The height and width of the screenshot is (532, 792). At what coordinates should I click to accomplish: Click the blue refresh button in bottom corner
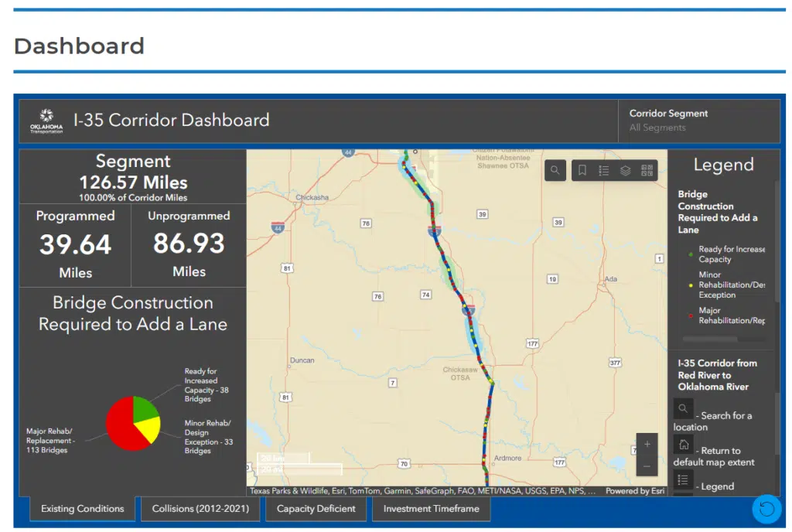click(766, 509)
